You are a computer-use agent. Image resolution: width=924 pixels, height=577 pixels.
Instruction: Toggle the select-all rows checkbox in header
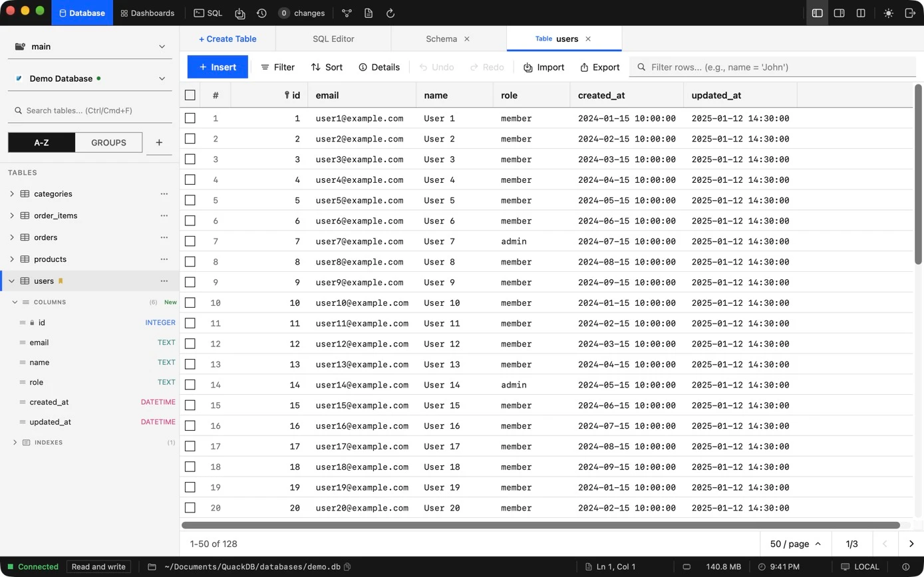pyautogui.click(x=190, y=95)
